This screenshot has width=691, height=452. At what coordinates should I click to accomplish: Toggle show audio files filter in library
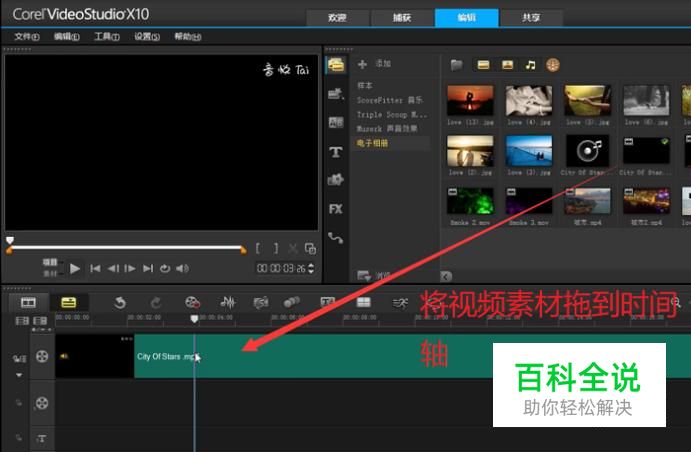pos(531,65)
